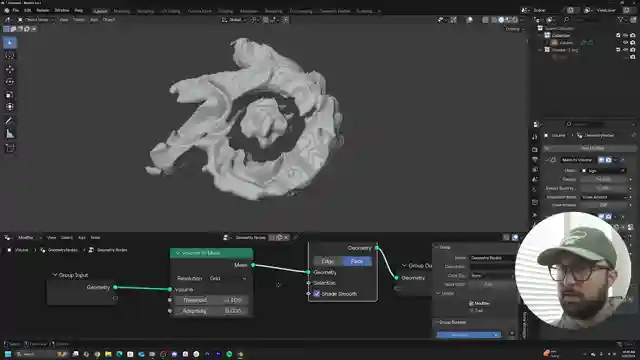Open the Render menu
This screenshot has width=640, height=360.
(x=42, y=10)
